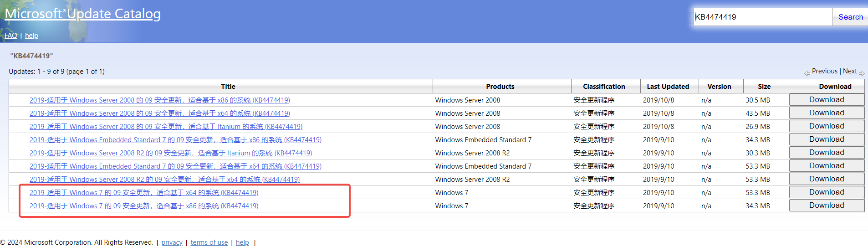Open Windows 7 x64 KB4474419 title link
Screen dimensions: 868x252
(x=144, y=193)
